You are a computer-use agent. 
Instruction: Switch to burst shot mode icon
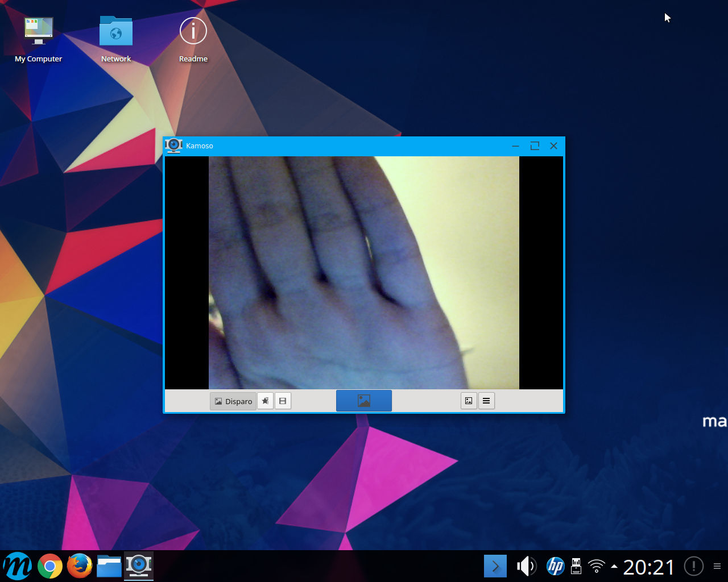266,401
